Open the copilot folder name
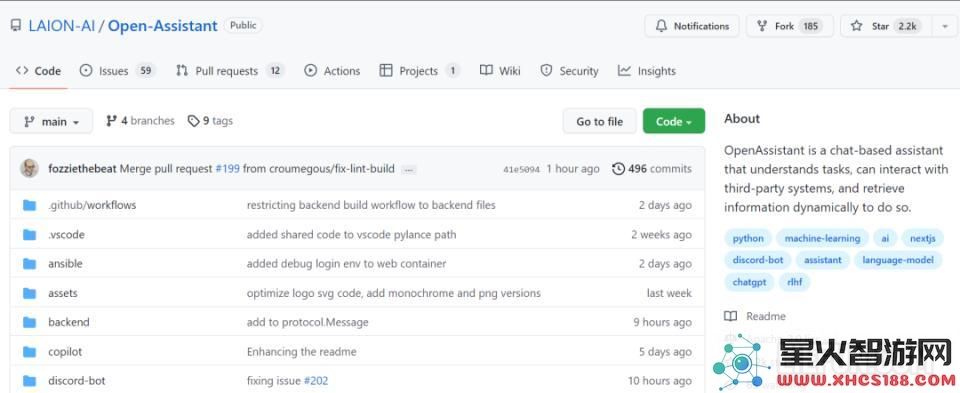 point(65,351)
